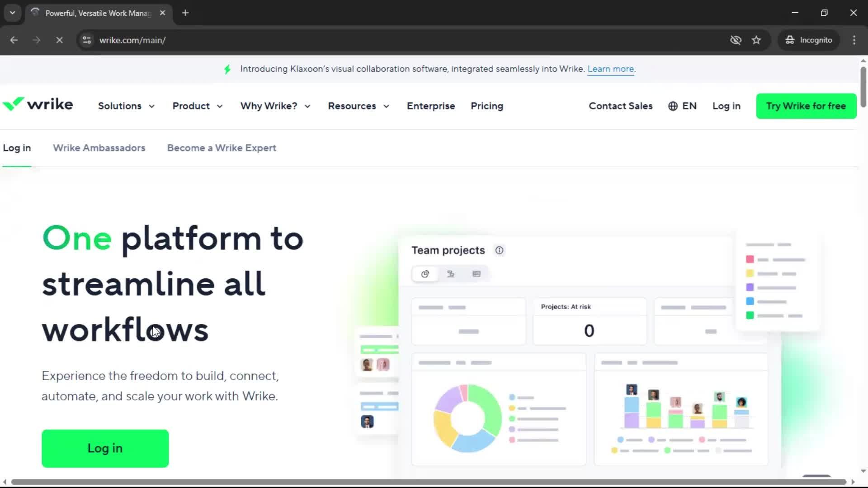Open the Enterprise page

431,106
